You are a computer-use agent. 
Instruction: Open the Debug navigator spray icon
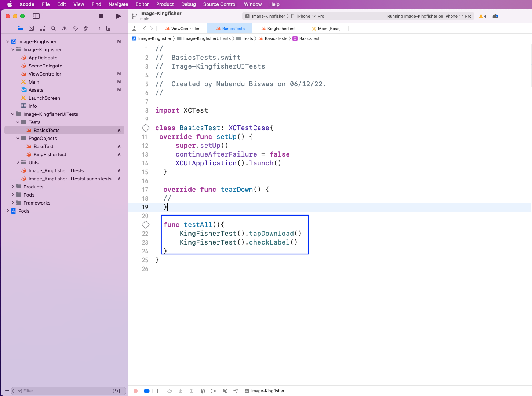click(x=86, y=28)
